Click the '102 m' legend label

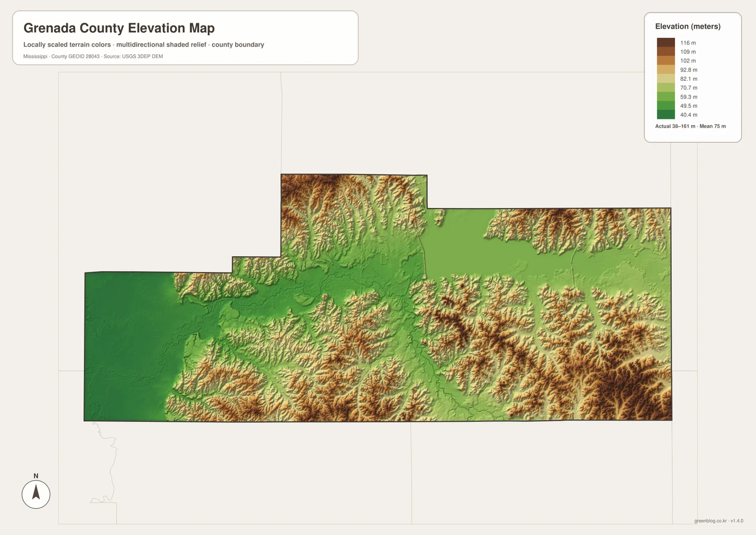click(x=688, y=61)
